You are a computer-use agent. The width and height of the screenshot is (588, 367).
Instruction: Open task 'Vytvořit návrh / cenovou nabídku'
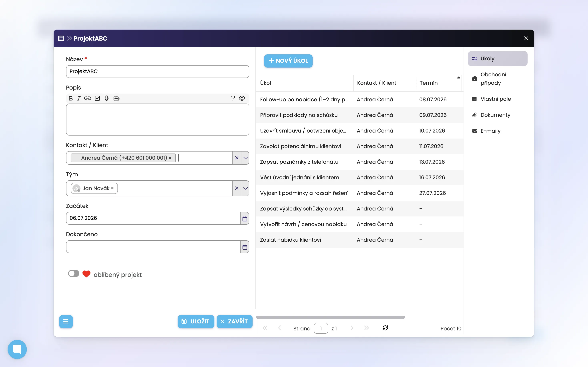(x=303, y=224)
